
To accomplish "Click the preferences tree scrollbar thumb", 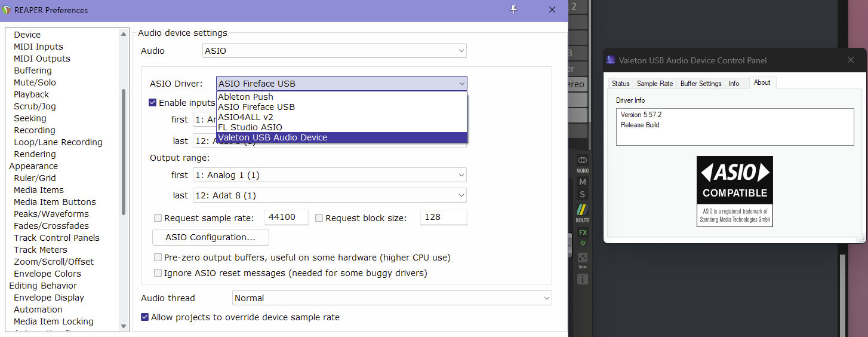I will tap(124, 152).
